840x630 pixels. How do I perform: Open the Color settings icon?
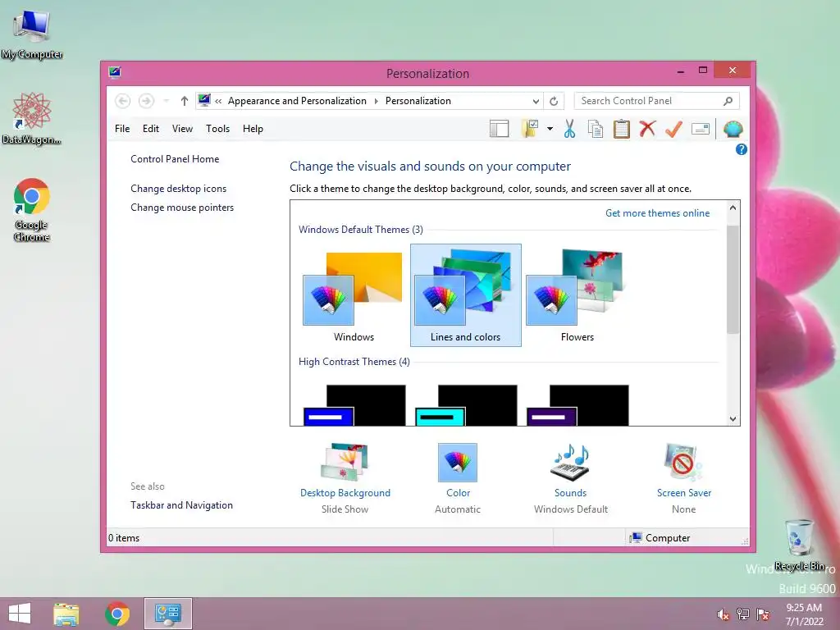(x=458, y=463)
